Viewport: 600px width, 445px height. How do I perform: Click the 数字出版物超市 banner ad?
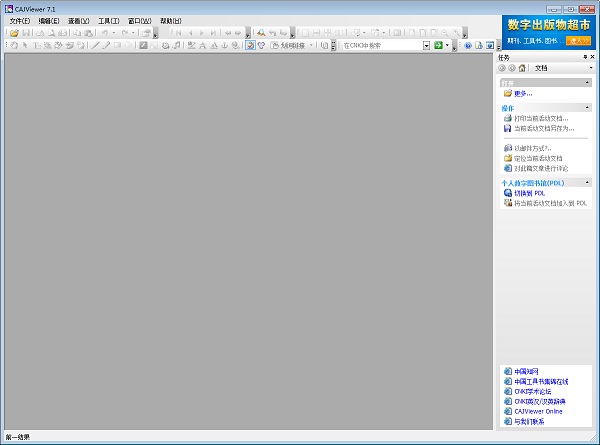point(546,31)
